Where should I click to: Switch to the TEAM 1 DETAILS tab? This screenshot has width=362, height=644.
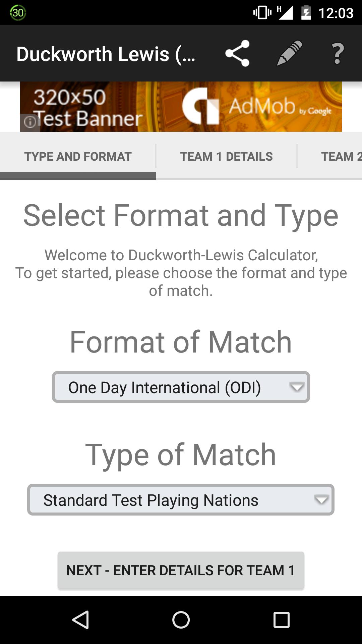point(226,156)
